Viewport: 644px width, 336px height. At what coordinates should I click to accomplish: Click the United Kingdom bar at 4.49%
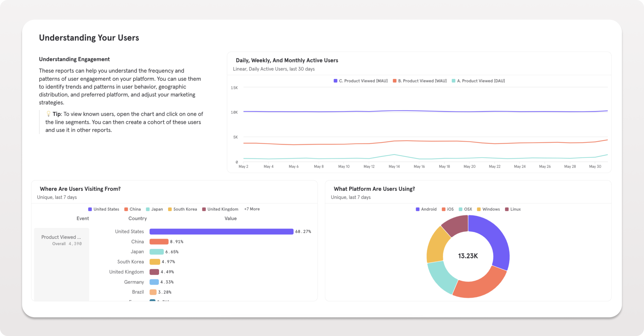[154, 272]
